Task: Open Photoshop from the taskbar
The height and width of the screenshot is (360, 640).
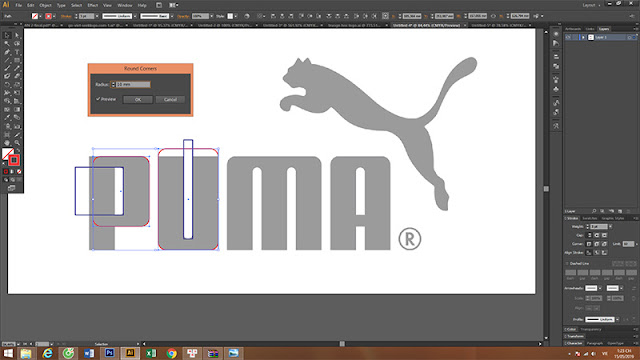Action: 109,353
